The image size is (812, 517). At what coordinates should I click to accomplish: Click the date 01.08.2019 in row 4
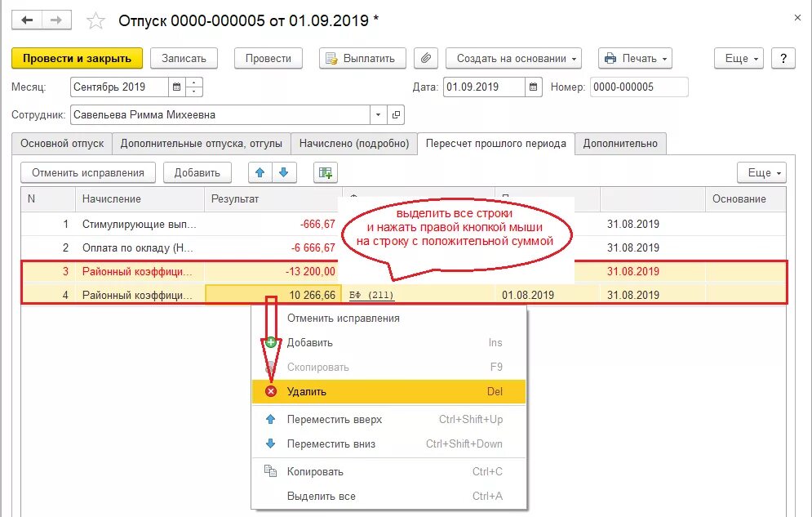(528, 295)
